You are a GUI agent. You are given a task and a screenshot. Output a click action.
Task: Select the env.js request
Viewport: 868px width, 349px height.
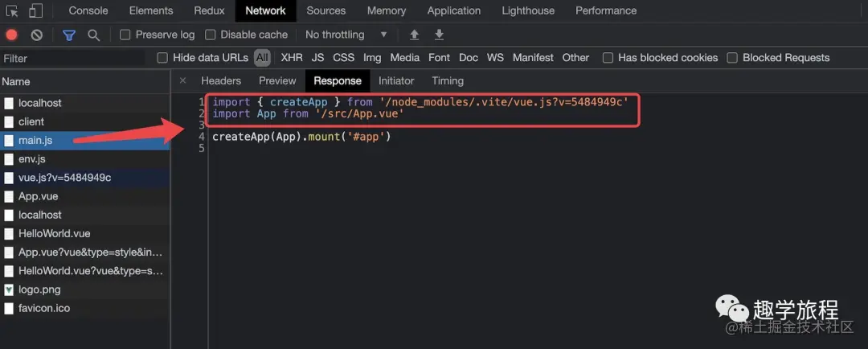84,159
